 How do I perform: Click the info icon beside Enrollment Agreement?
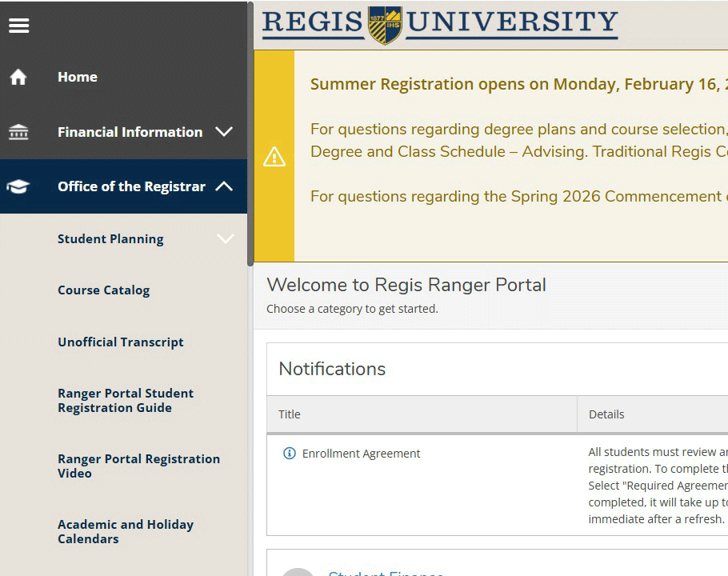pyautogui.click(x=289, y=453)
